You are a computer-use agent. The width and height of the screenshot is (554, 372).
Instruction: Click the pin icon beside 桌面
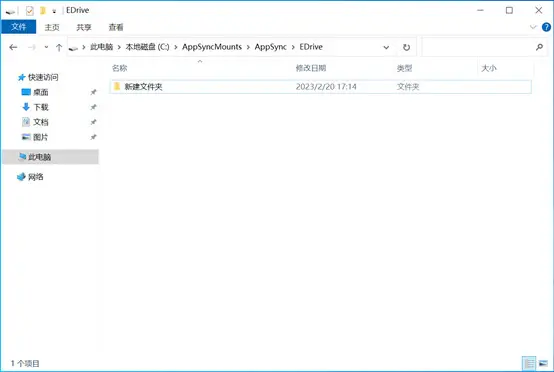click(93, 92)
